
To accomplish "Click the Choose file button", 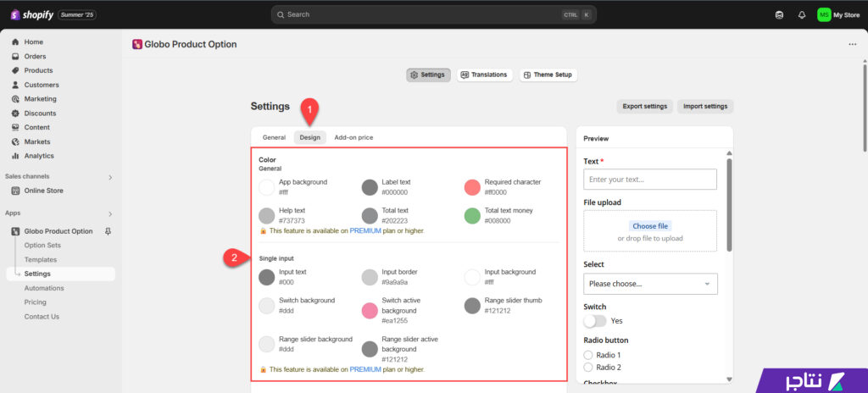I will 650,226.
